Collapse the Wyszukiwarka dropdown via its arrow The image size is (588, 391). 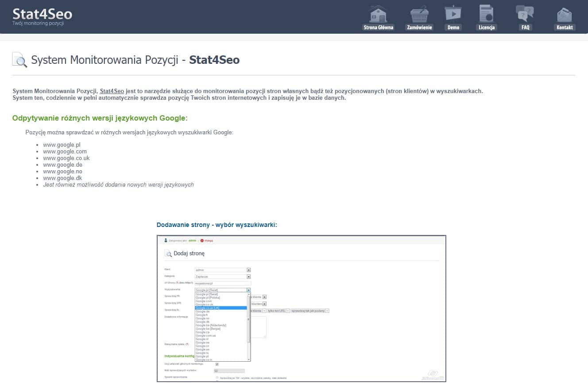click(248, 290)
